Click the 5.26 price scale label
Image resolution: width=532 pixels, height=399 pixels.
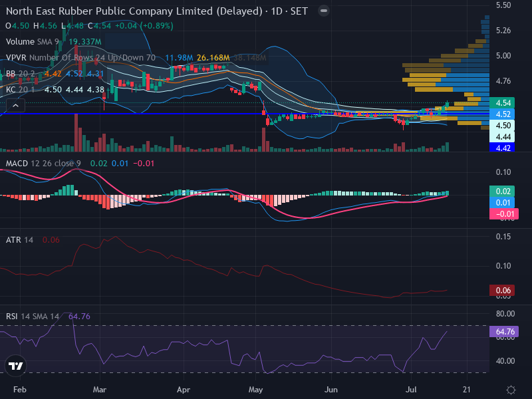point(503,31)
